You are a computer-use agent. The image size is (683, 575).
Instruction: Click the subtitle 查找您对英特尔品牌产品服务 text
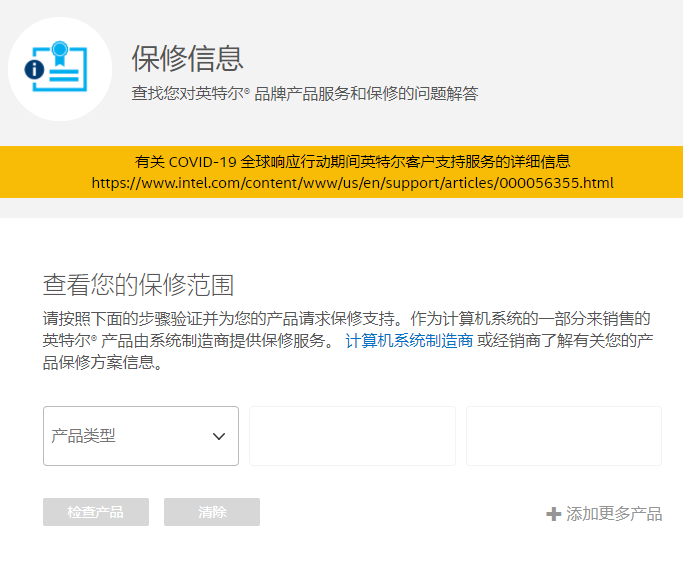point(305,94)
